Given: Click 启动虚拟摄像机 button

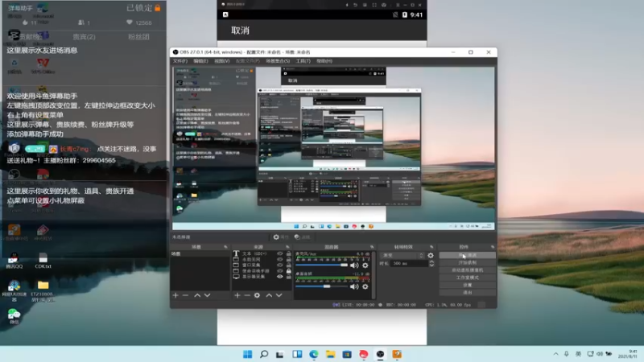Looking at the screenshot, I should (468, 270).
